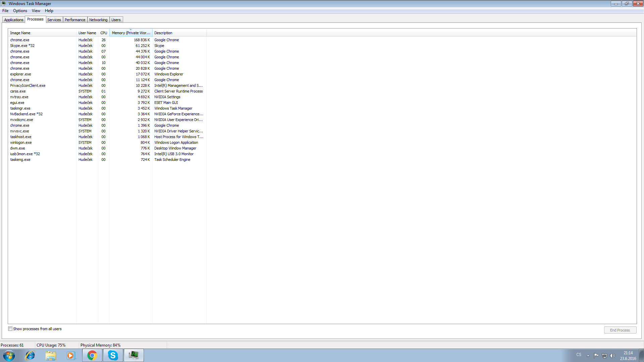Click the End Process button
644x362 pixels.
click(x=620, y=330)
